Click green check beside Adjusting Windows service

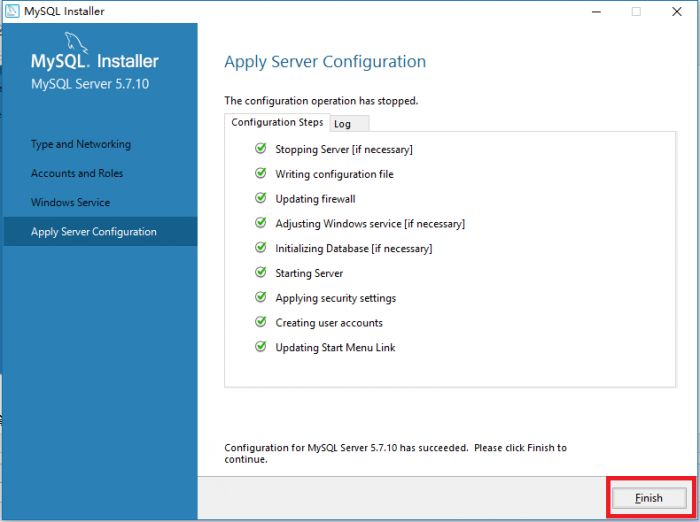[261, 224]
